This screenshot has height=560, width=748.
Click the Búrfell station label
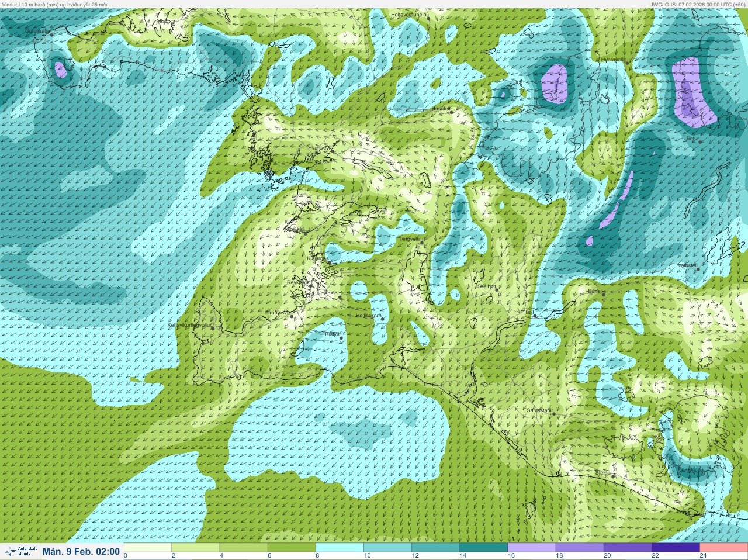(x=595, y=291)
